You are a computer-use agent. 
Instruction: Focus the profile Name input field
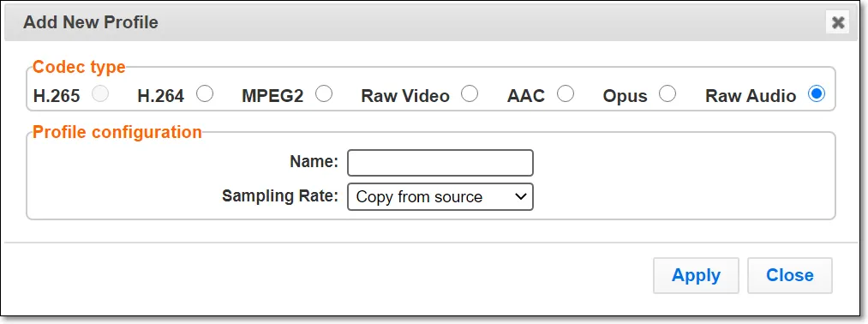(440, 163)
